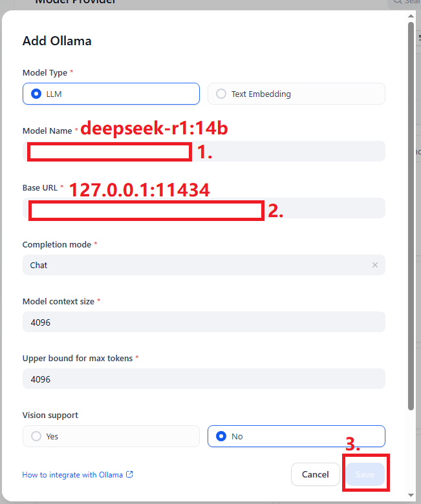
Task: Clear the Completion mode selection with X
Action: 375,265
